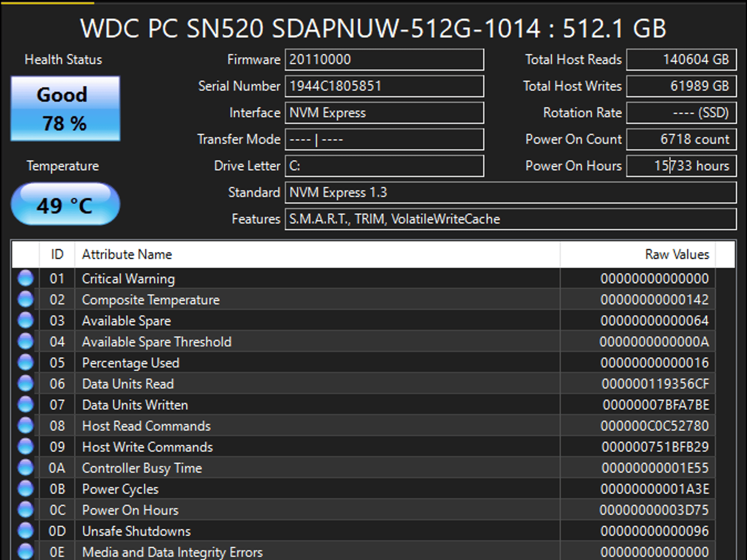Click raw value 000000C0C52780
The width and height of the screenshot is (747, 560).
coord(655,426)
